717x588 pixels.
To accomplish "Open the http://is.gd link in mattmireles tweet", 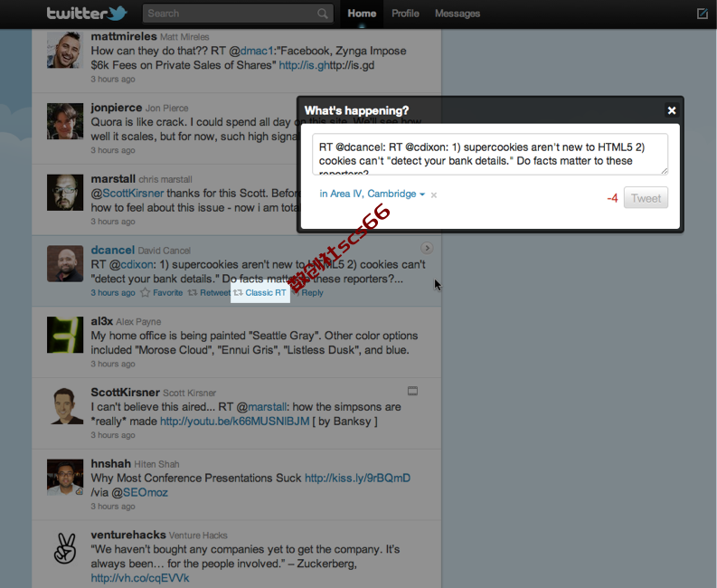I will point(304,65).
